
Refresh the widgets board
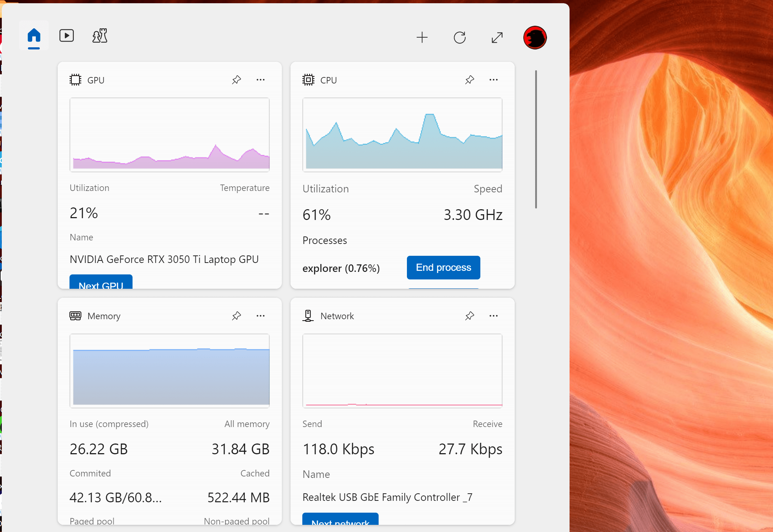(460, 37)
